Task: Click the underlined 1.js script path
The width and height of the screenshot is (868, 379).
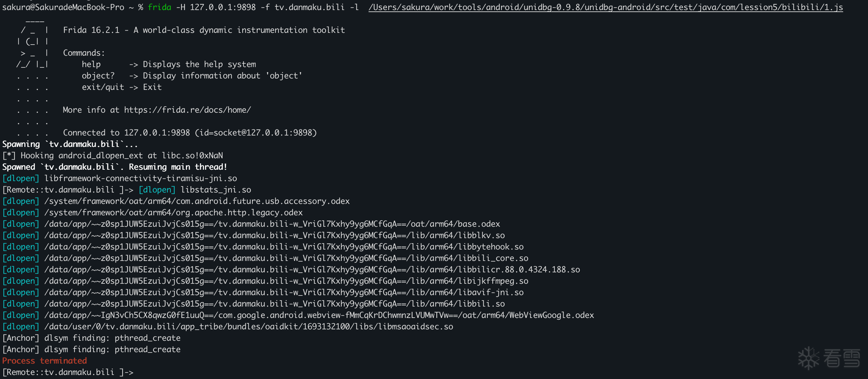Action: point(605,7)
